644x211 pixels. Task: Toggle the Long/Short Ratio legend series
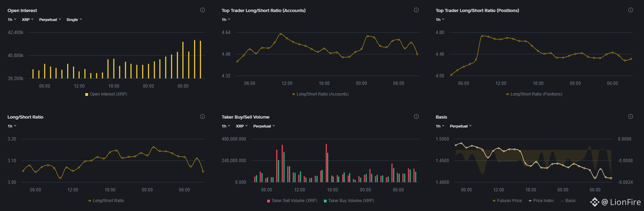tap(106, 201)
